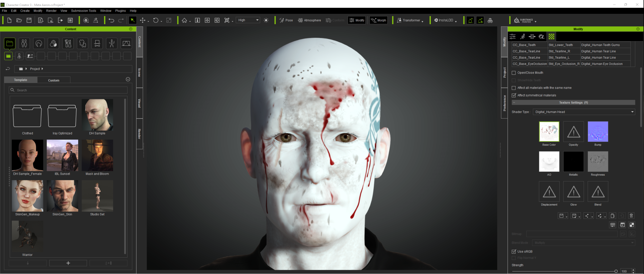The height and width of the screenshot is (274, 644).
Task: Click the copy texture pages icon
Action: 612,216
